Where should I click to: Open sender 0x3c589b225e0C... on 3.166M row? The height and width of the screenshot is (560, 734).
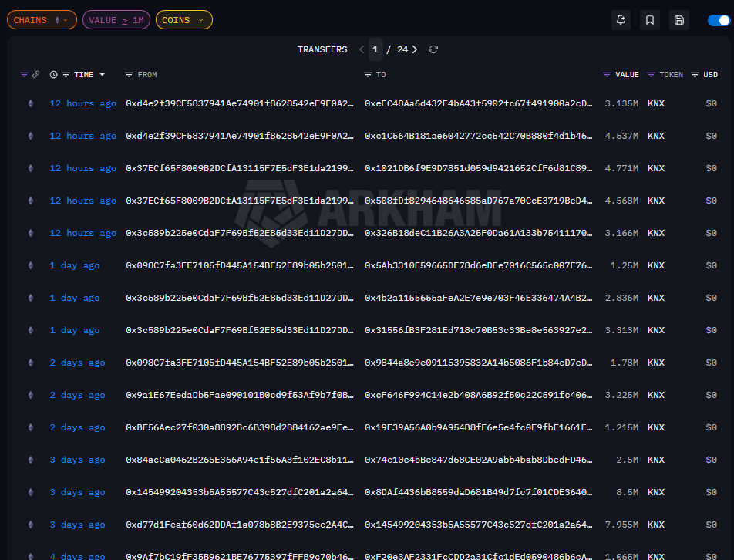click(240, 233)
